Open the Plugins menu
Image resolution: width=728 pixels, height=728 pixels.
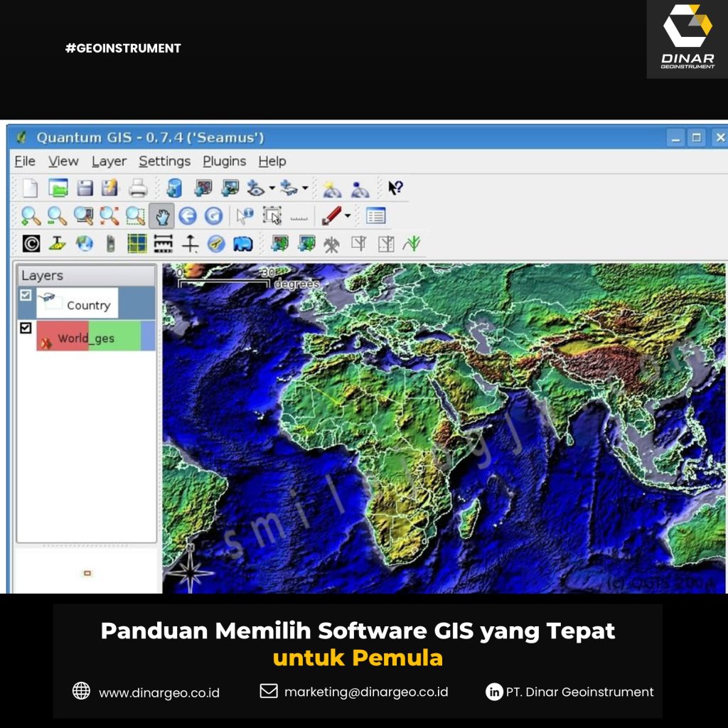point(224,161)
